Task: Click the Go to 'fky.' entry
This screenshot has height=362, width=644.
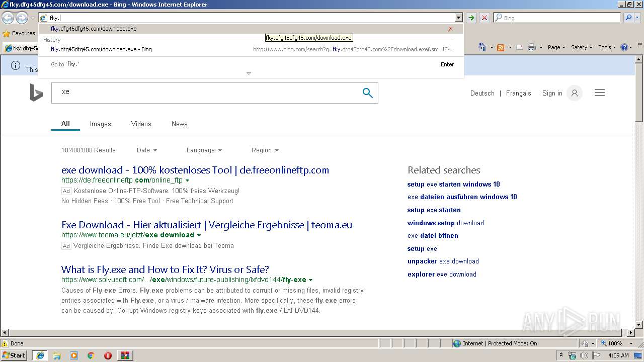Action: [x=251, y=64]
